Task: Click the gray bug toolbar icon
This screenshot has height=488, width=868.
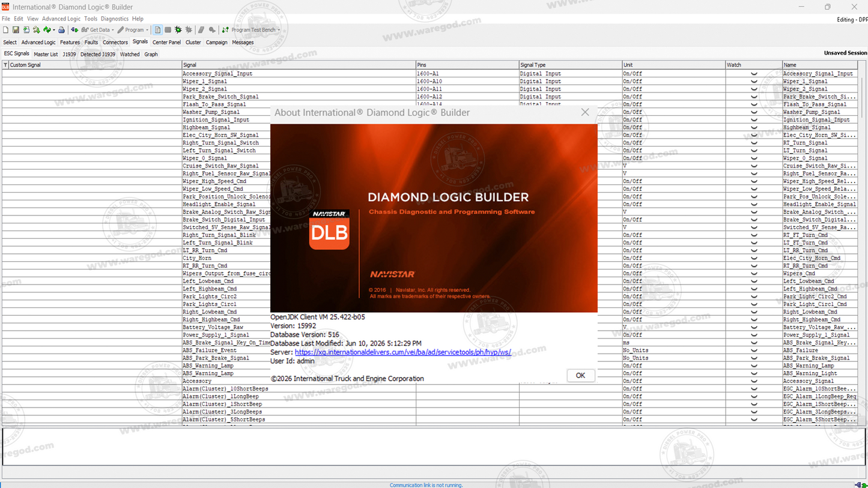Action: (x=189, y=30)
